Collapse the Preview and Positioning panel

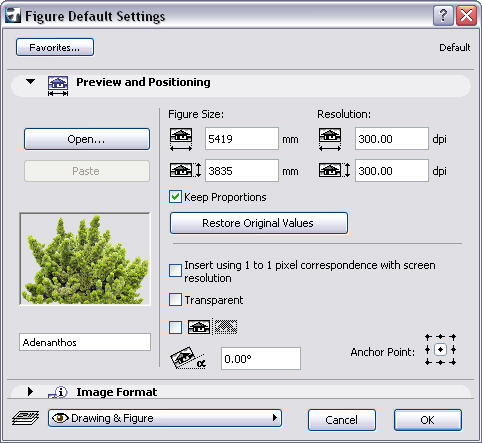[30, 82]
